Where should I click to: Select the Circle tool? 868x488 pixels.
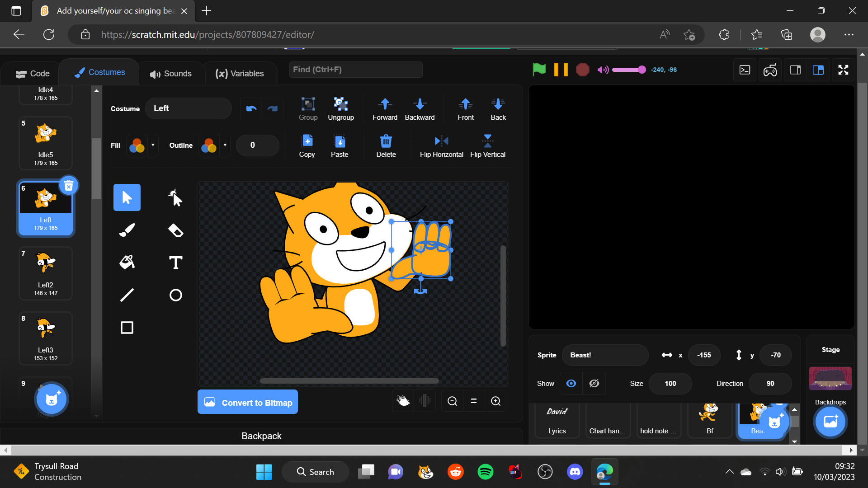click(175, 295)
